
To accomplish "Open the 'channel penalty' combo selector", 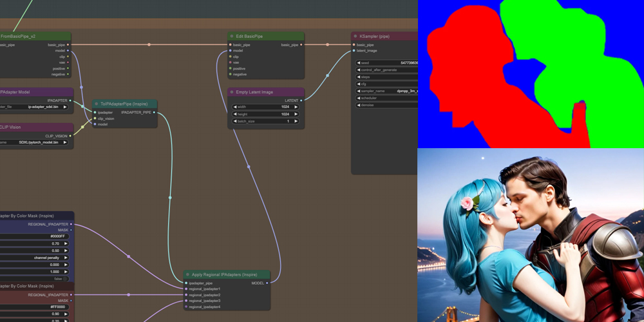I will (x=35, y=258).
